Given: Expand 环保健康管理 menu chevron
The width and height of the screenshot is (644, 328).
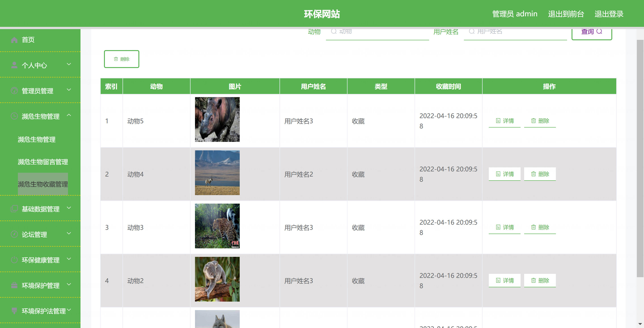Looking at the screenshot, I should [69, 259].
